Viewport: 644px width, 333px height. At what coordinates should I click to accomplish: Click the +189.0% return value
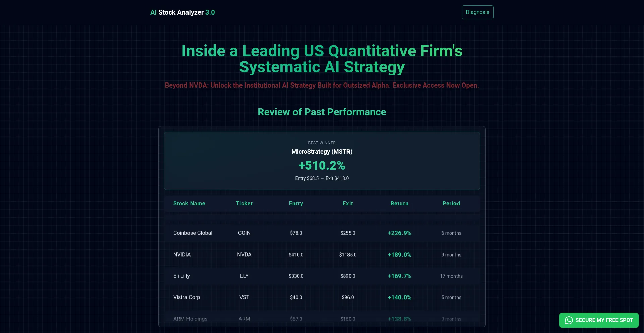click(399, 255)
